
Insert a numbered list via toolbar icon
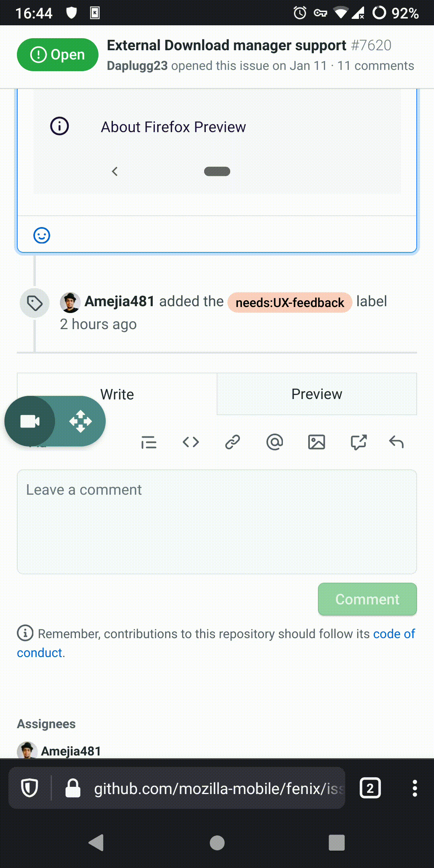tap(149, 442)
